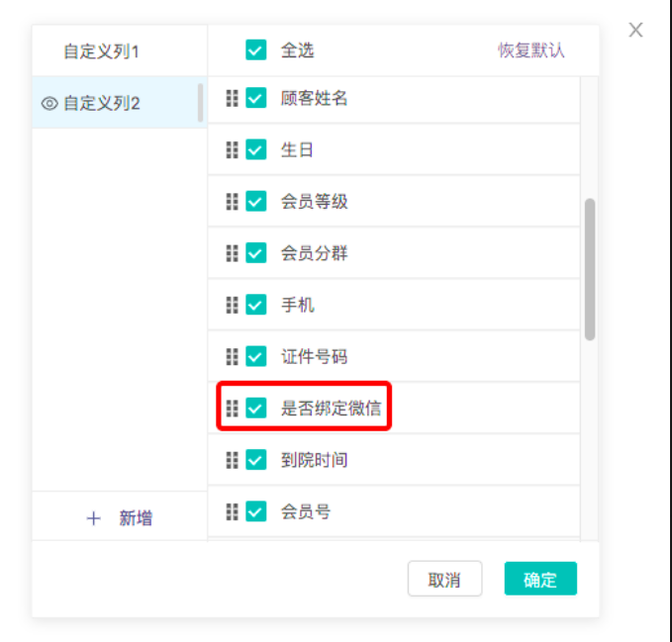
Task: Click the column list vertical scrollbar
Action: pos(590,269)
